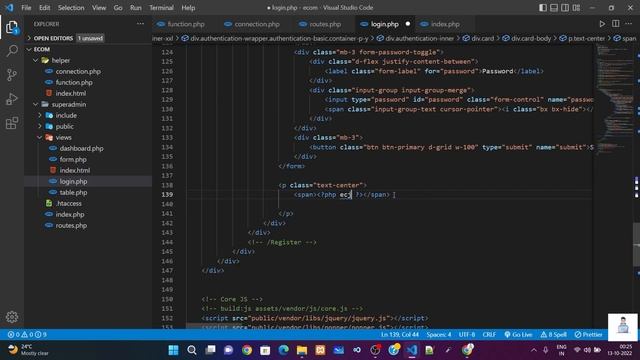640x360 pixels.
Task: Open the Customize Layout icon
Action: click(x=576, y=8)
